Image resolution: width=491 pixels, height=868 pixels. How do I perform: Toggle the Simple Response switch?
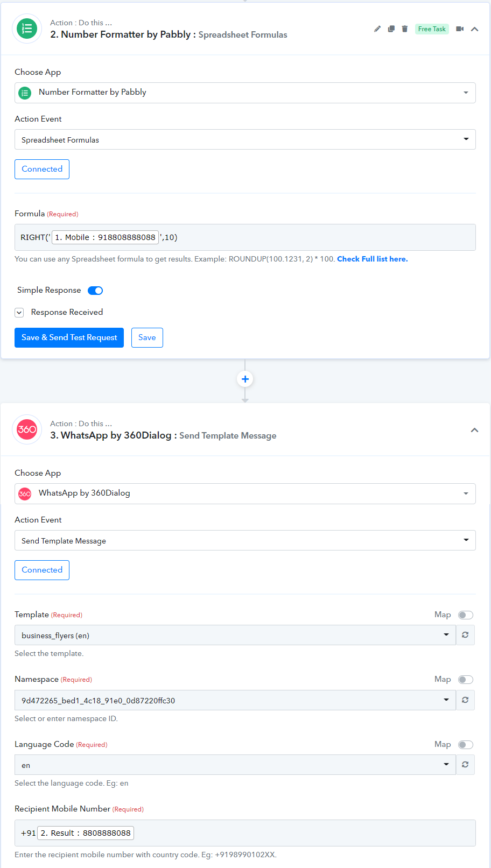[x=95, y=291]
